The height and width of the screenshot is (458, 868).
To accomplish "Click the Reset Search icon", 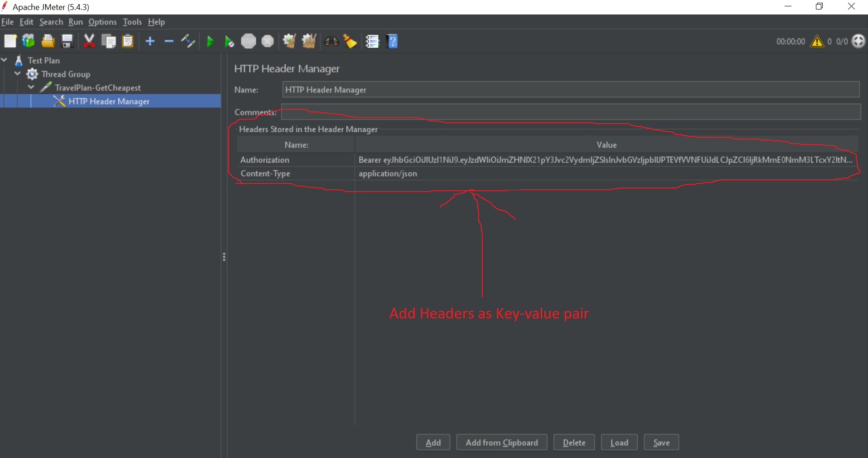I will 350,41.
